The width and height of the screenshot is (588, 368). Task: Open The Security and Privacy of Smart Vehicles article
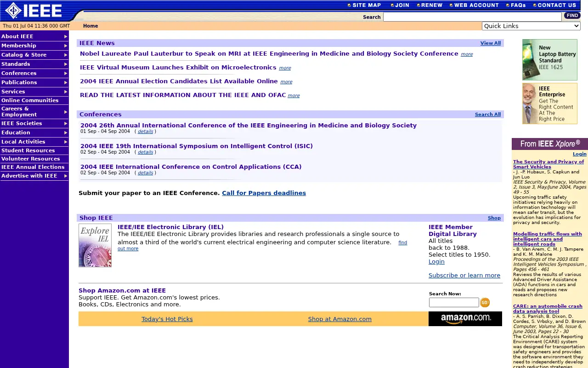pyautogui.click(x=548, y=164)
